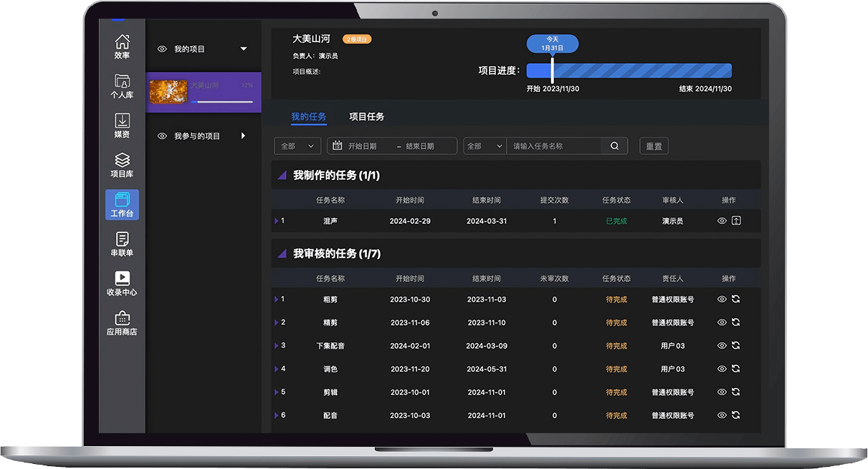View 下集配音 task via eye icon
868x469 pixels.
click(722, 346)
